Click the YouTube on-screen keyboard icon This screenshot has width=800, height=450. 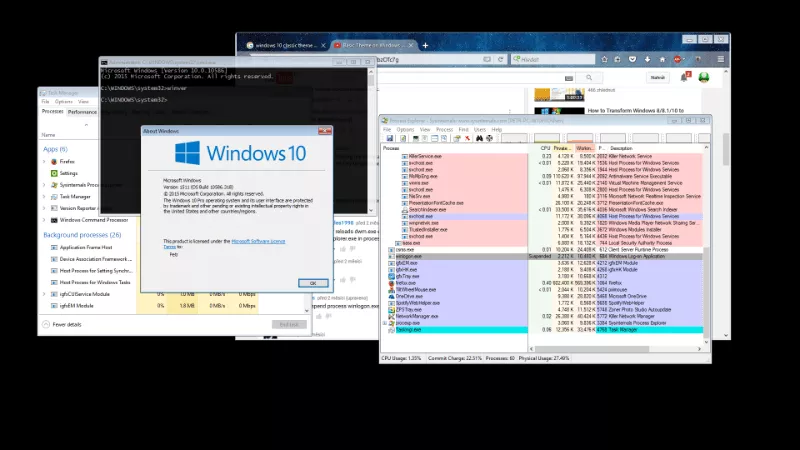[569, 78]
